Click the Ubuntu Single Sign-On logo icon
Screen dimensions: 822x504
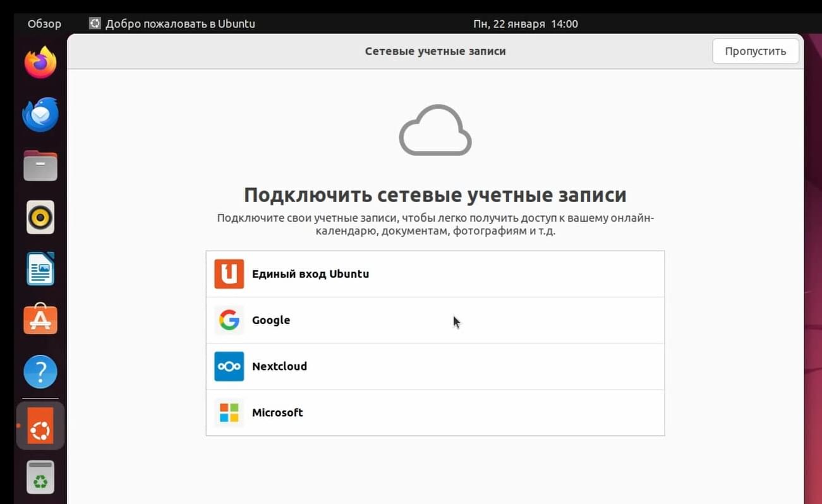pyautogui.click(x=229, y=274)
